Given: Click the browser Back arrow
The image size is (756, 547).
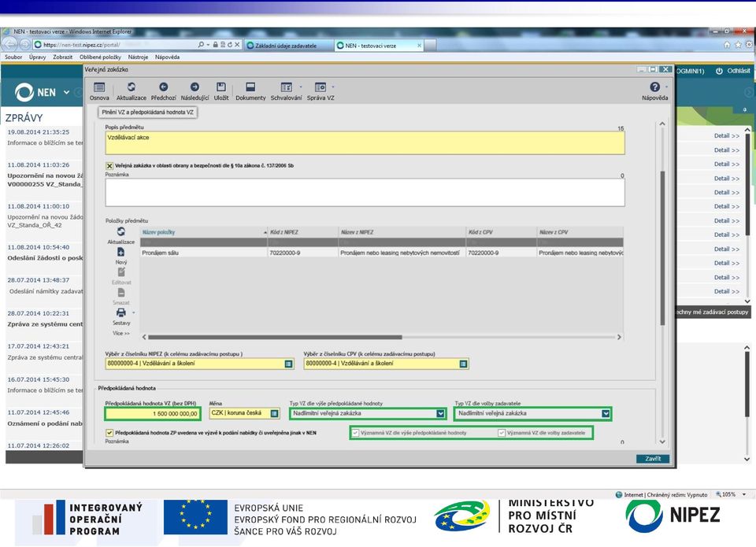Looking at the screenshot, I should click(9, 44).
